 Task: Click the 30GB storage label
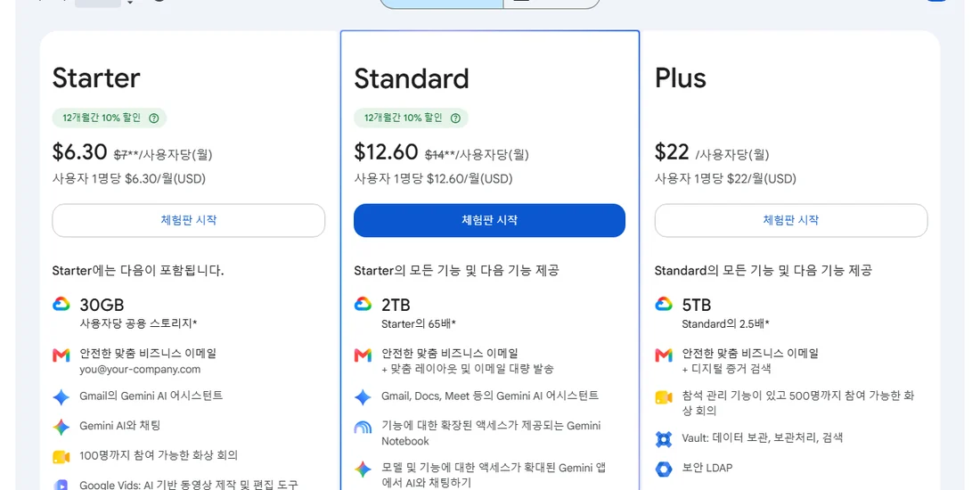click(102, 305)
